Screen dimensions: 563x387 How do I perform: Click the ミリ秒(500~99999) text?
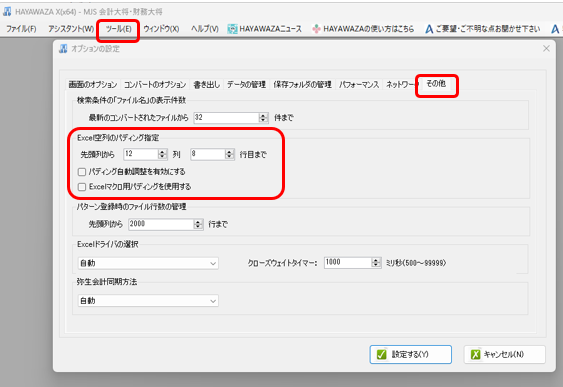pos(416,263)
